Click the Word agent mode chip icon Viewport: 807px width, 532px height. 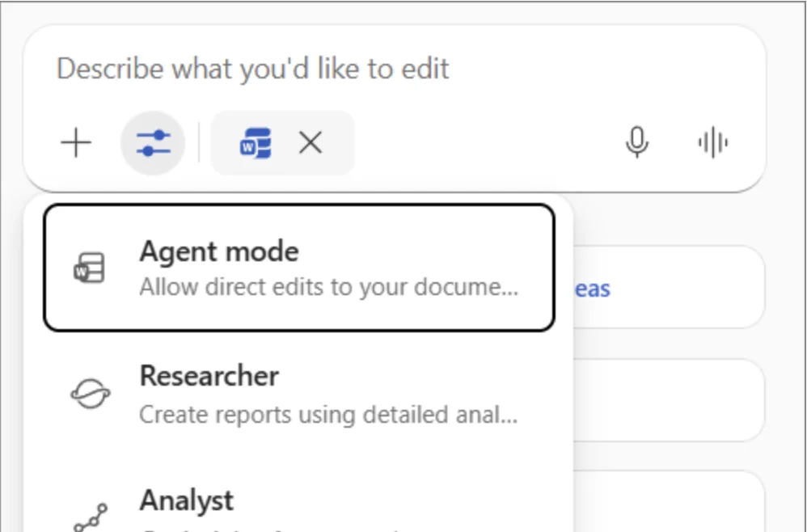[256, 143]
